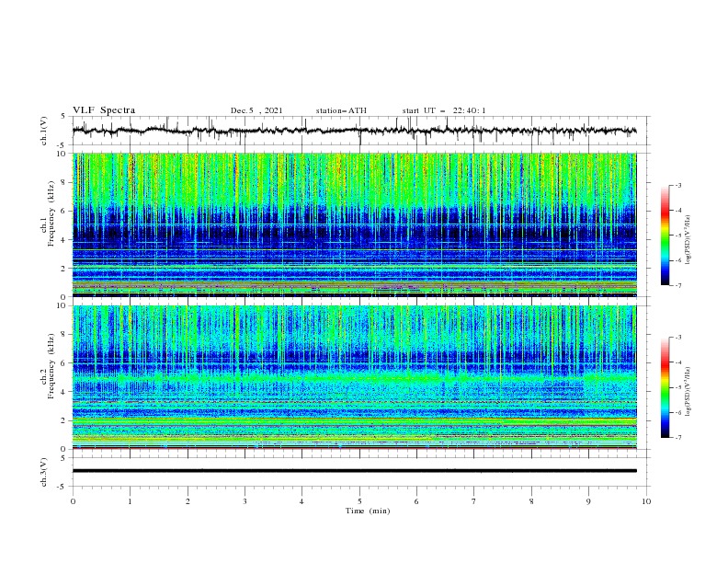The width and height of the screenshot is (728, 563).
Task: Click the upper ch.1 PSD color bar
Action: [x=665, y=235]
